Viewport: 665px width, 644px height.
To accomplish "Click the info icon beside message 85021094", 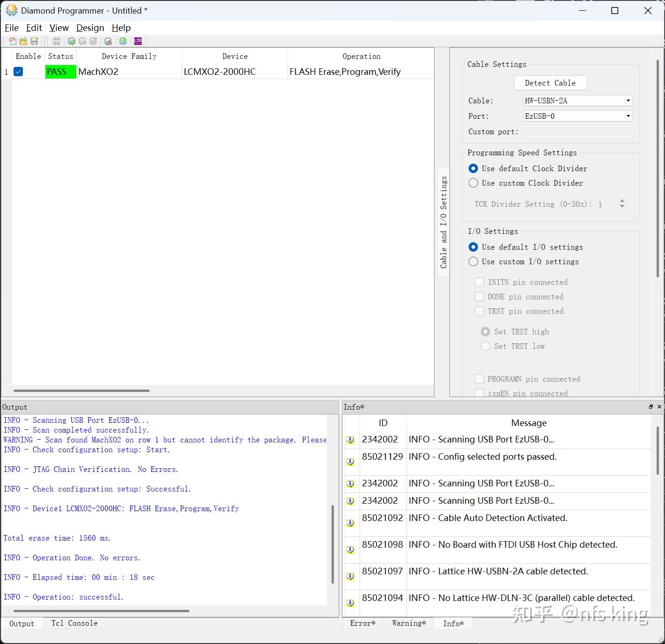I will click(x=350, y=603).
